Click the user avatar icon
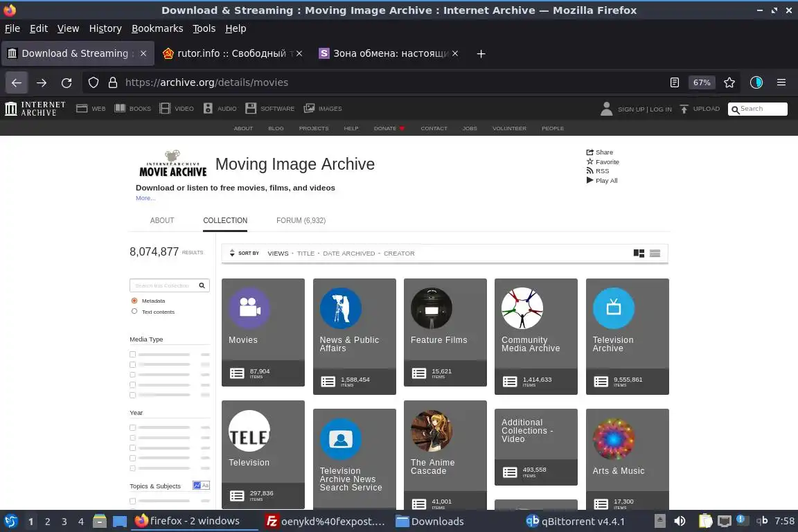The image size is (798, 532). [606, 109]
